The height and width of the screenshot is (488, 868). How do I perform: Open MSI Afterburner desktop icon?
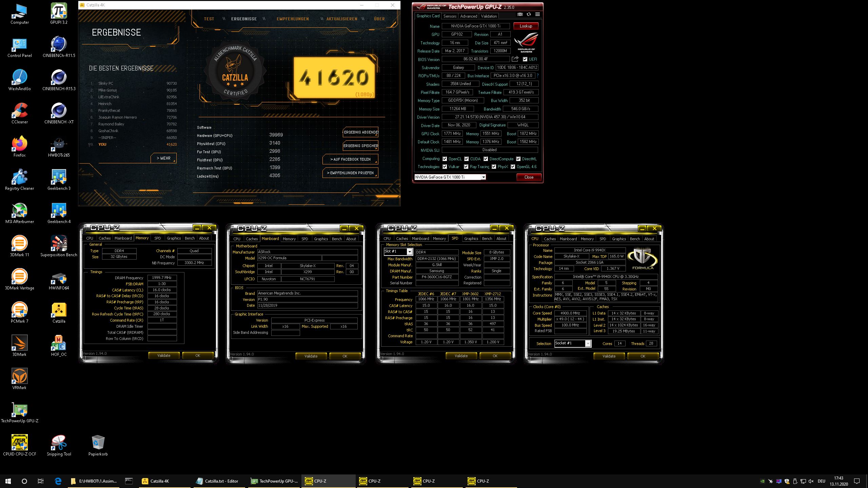tap(20, 213)
